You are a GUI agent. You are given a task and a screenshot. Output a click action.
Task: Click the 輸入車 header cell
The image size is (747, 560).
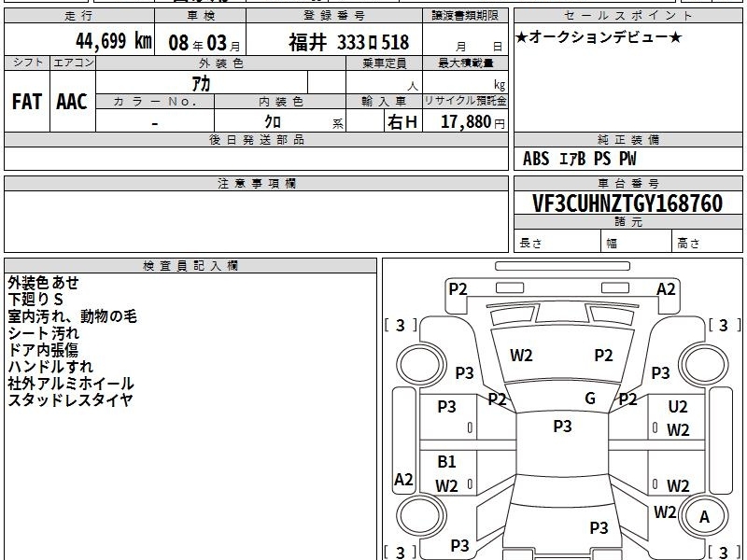(x=384, y=102)
